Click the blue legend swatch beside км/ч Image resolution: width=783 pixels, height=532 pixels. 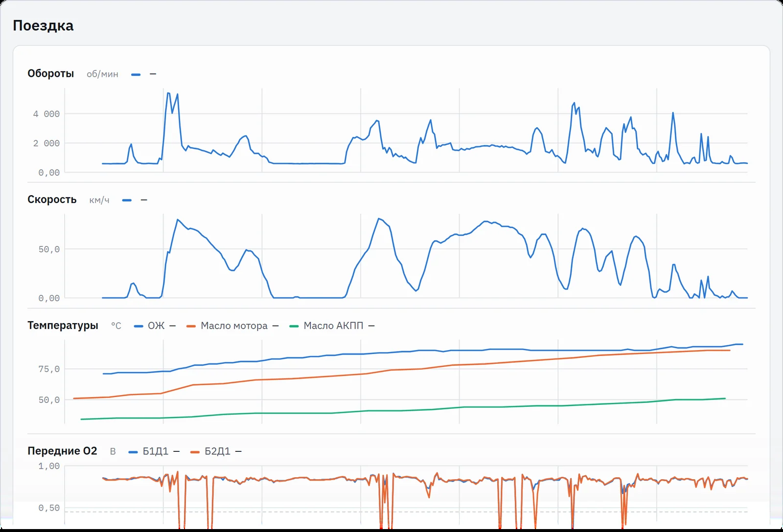click(127, 200)
